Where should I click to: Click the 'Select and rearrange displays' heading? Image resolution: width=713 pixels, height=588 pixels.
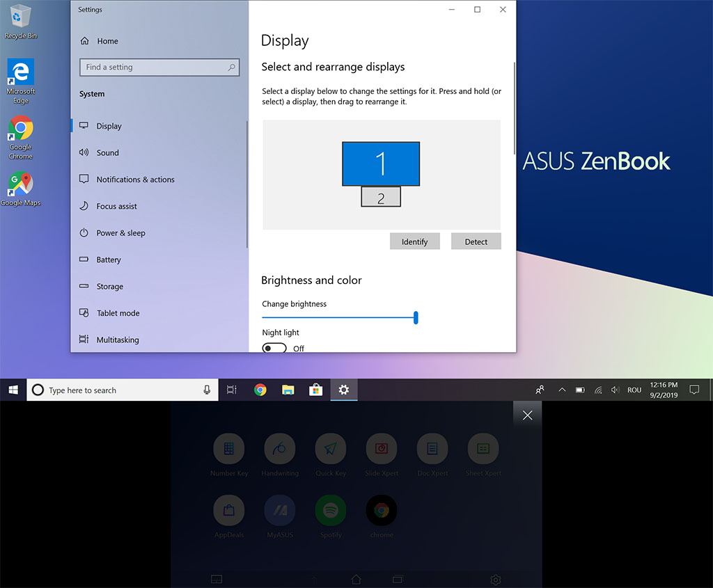(x=333, y=67)
